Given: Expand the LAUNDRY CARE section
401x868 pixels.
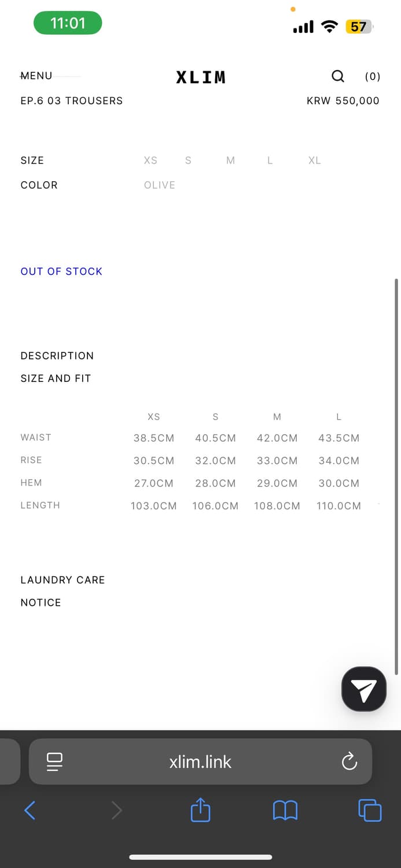Looking at the screenshot, I should pos(62,580).
